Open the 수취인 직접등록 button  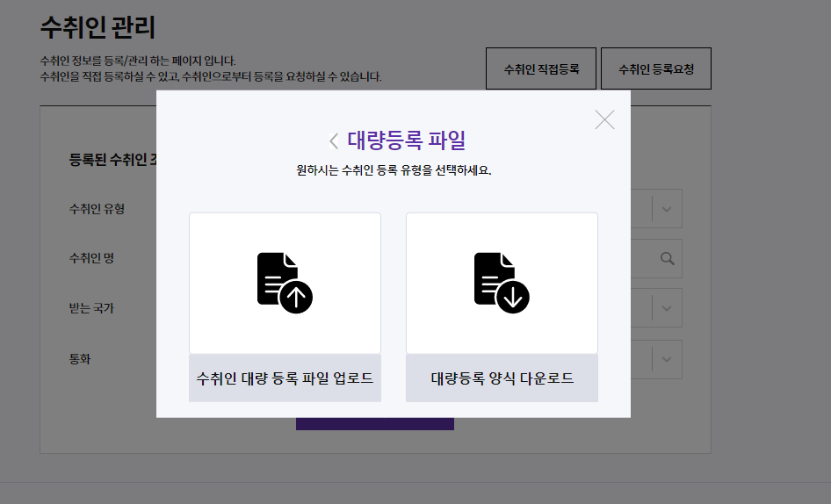point(541,68)
